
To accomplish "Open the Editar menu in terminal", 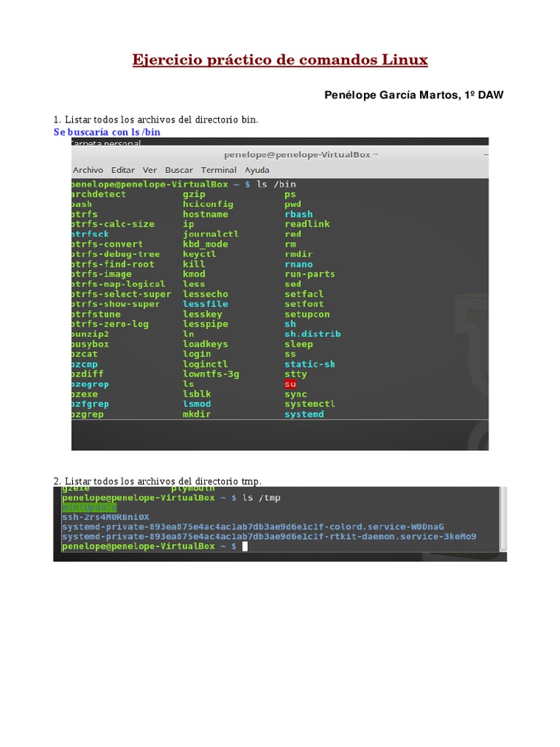I will 122,170.
